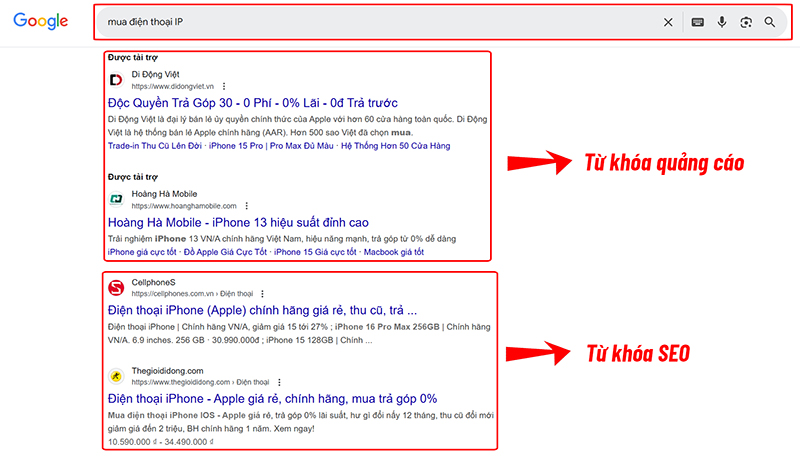Click the 'Di Động Việt' site name
Screen dimensions: 800x465
click(x=155, y=75)
